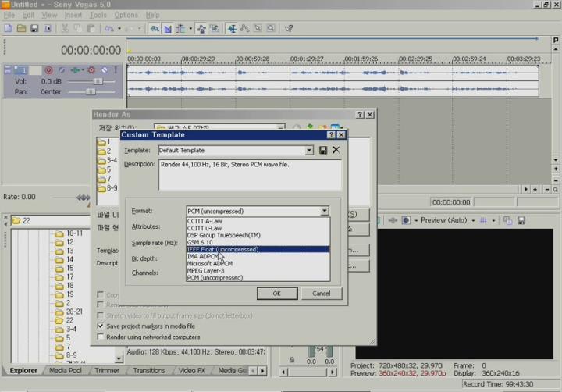Click the save template floppy icon

(x=323, y=150)
